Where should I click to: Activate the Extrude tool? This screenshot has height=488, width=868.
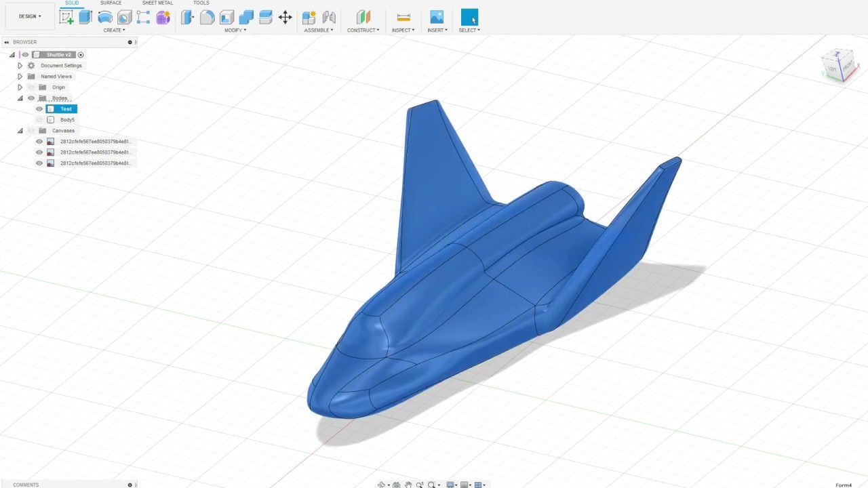coord(85,18)
